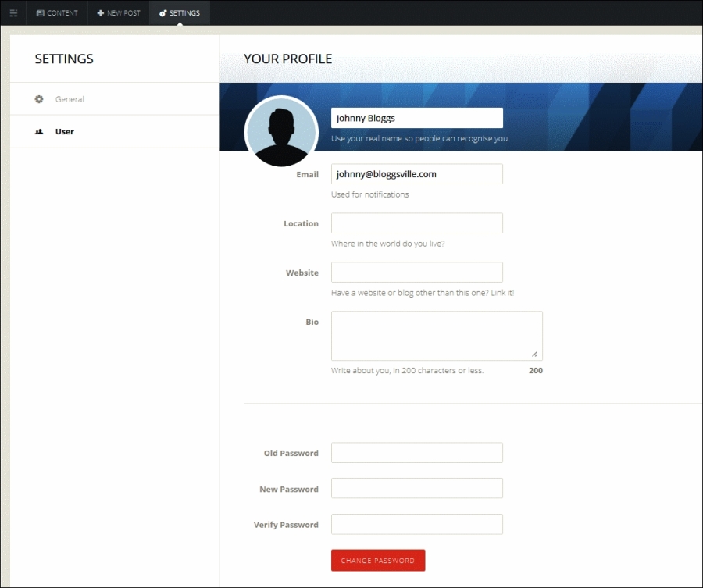Click 'Where in the world do you live?' text
Screen dimensions: 703x588
pyautogui.click(x=387, y=244)
